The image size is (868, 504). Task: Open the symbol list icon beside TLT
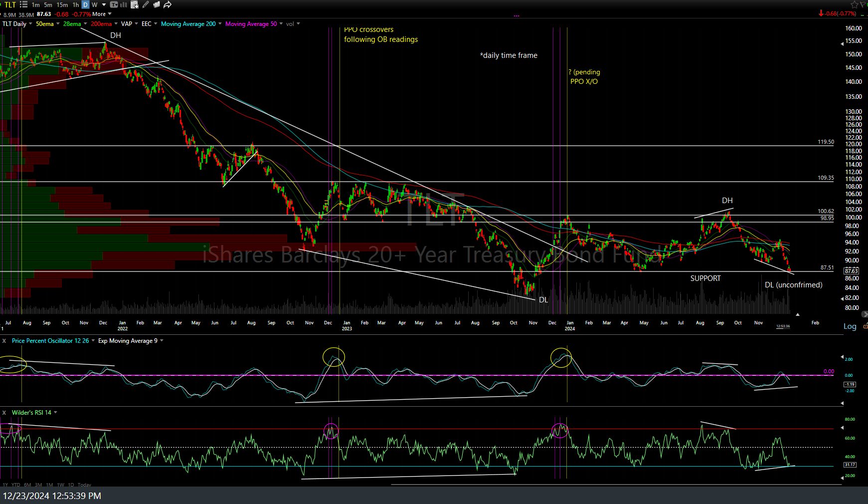pos(23,4)
